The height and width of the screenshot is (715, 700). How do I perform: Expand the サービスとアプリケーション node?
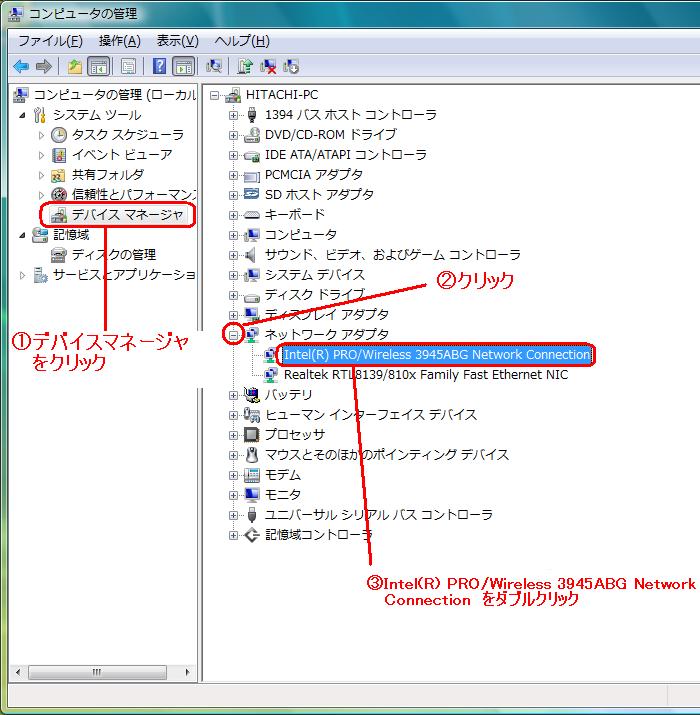tap(22, 275)
